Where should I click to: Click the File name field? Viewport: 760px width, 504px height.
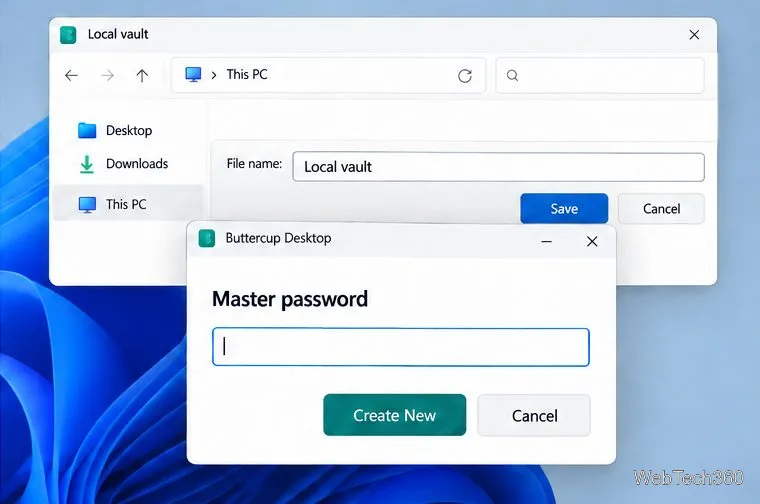(x=498, y=167)
